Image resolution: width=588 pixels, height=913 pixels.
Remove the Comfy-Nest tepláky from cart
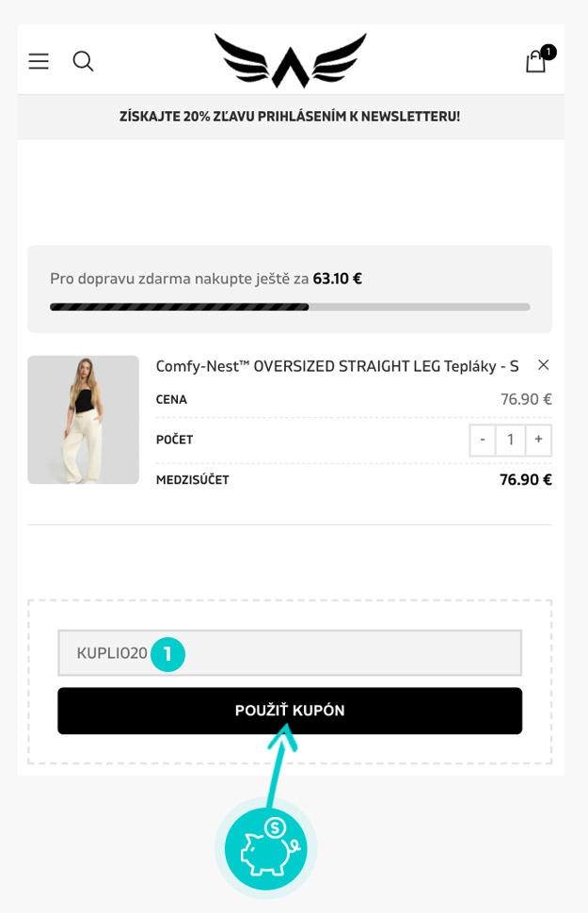(x=543, y=365)
